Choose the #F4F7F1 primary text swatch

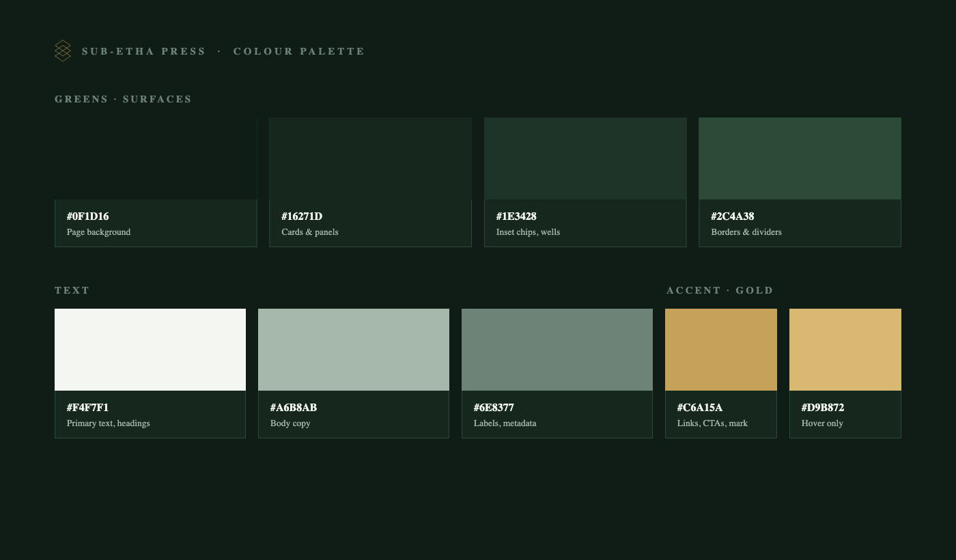(150, 350)
